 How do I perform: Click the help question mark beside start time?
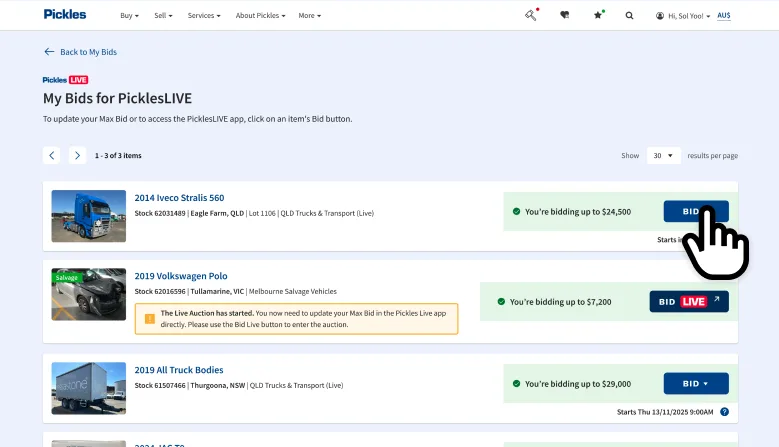[724, 412]
